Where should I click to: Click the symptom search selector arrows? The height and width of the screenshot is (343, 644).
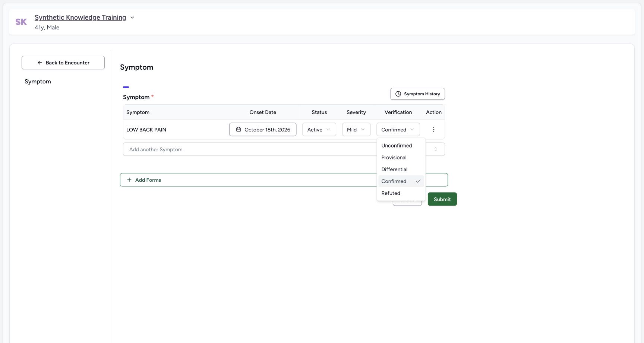436,149
